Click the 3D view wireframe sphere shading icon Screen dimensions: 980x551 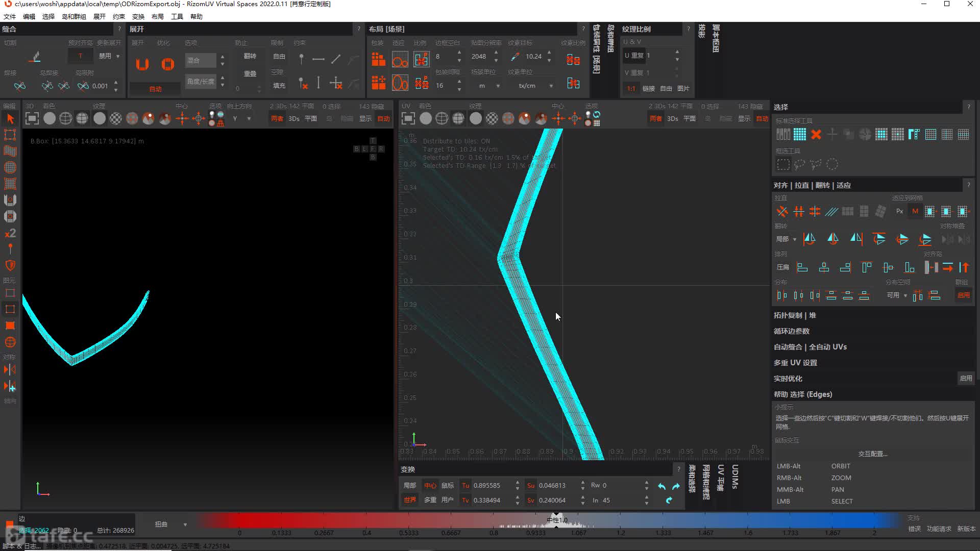tap(66, 119)
